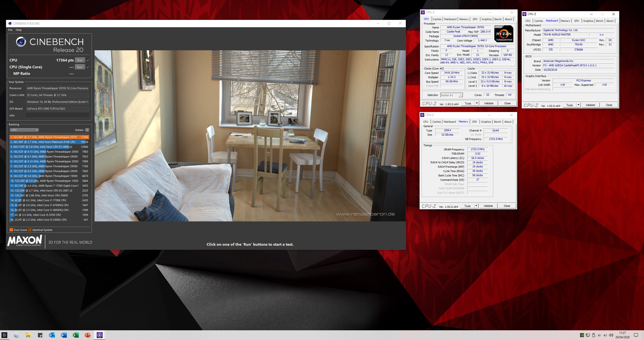Select ranking row Intel Core i5-5300U
This screenshot has width=644, height=340.
tap(49, 220)
